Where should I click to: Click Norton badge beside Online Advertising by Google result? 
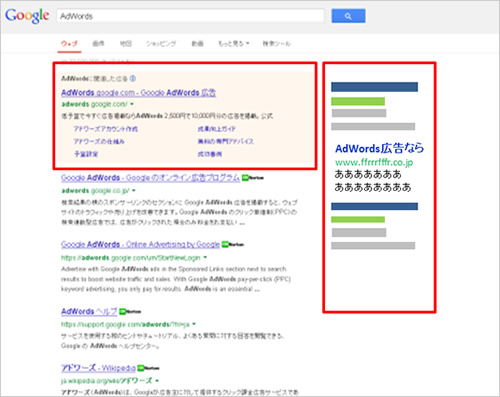click(x=233, y=245)
